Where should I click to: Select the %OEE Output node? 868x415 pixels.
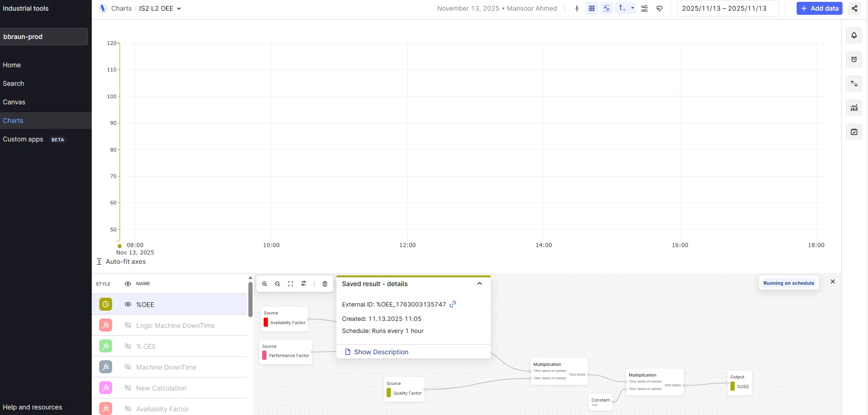tap(740, 383)
